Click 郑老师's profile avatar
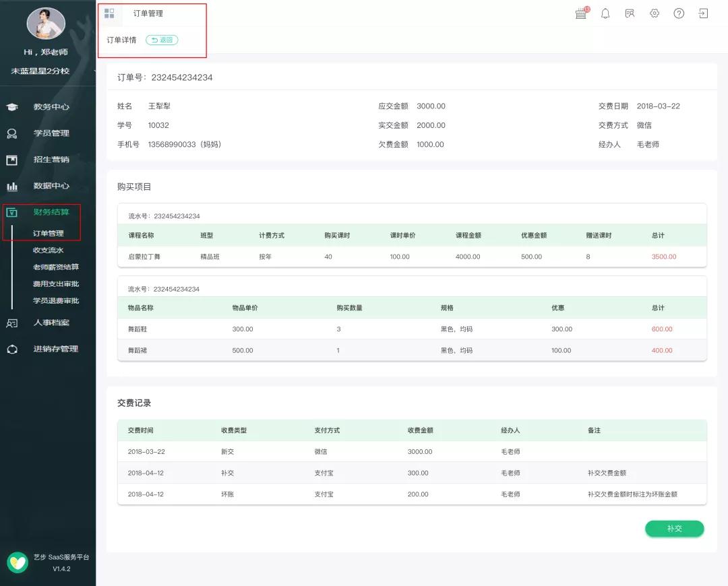Viewport: 728px width, 586px height. tap(46, 23)
